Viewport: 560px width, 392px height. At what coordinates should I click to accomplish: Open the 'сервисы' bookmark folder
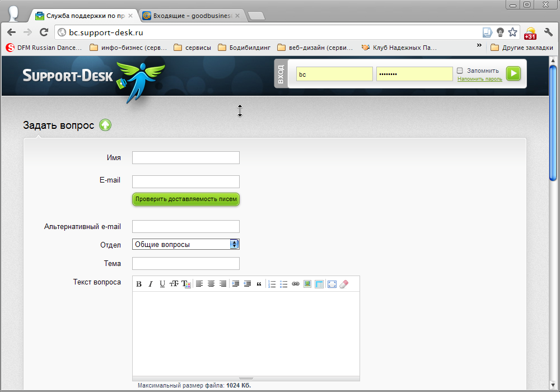coord(193,48)
